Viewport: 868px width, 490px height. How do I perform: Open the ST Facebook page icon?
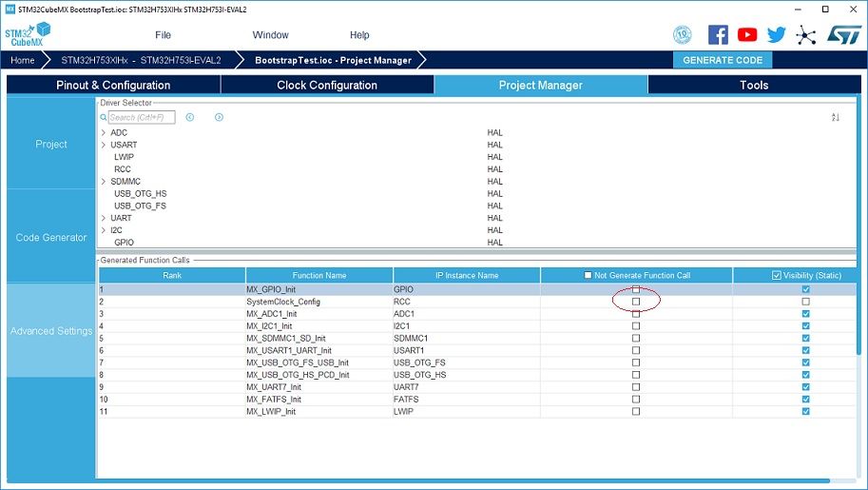click(718, 35)
